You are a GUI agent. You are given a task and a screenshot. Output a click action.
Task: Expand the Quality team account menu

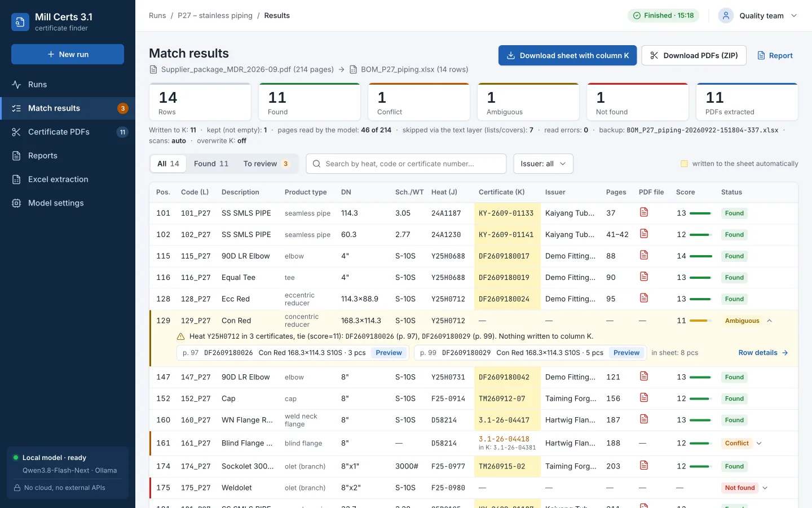(794, 16)
